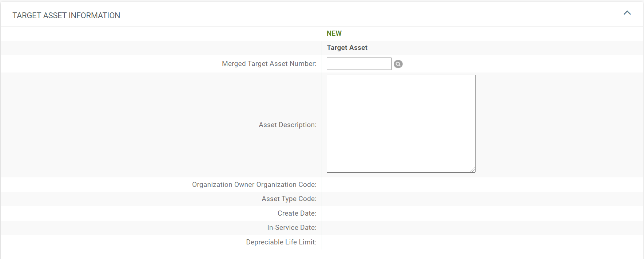Click the Asset Description label
644x259 pixels.
click(287, 125)
